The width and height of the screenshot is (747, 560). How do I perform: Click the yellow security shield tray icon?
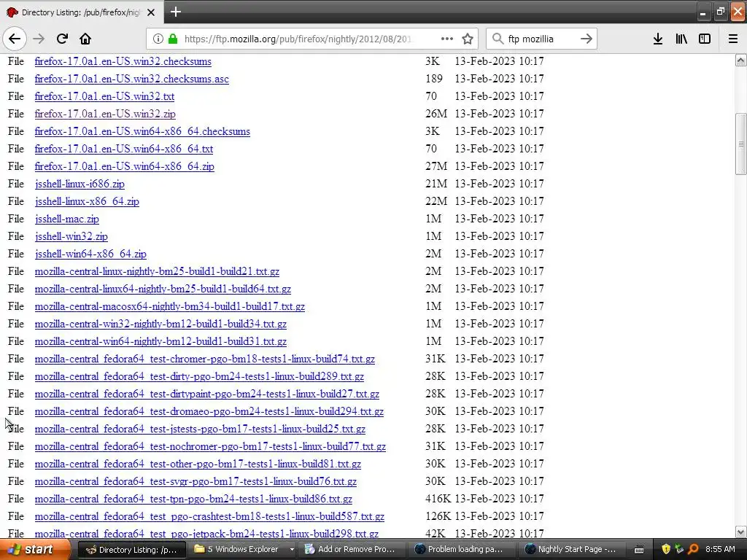click(666, 549)
